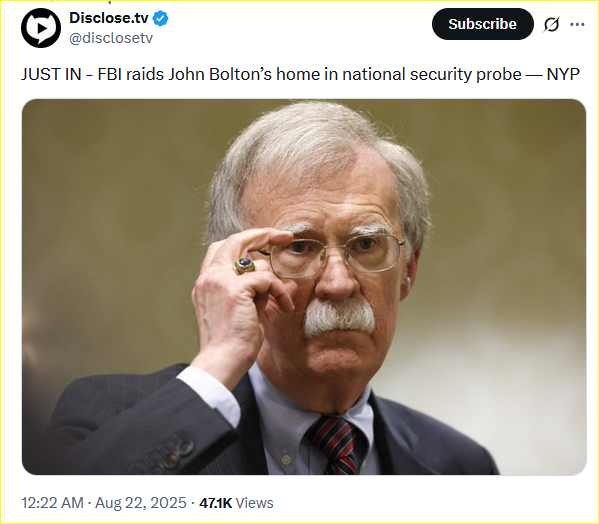This screenshot has height=524, width=599.
Task: Open Grok explain-this-post icon
Action: [552, 24]
